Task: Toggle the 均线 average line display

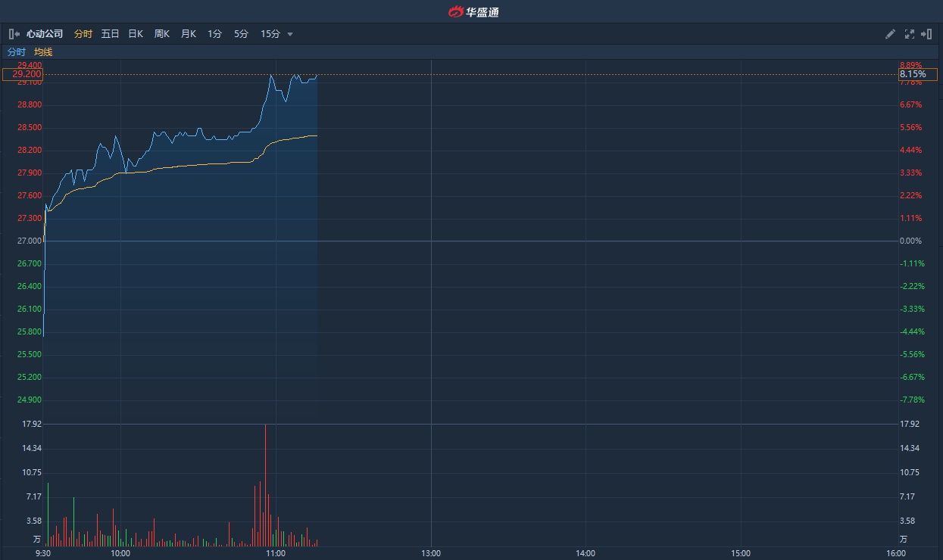Action: click(x=43, y=52)
